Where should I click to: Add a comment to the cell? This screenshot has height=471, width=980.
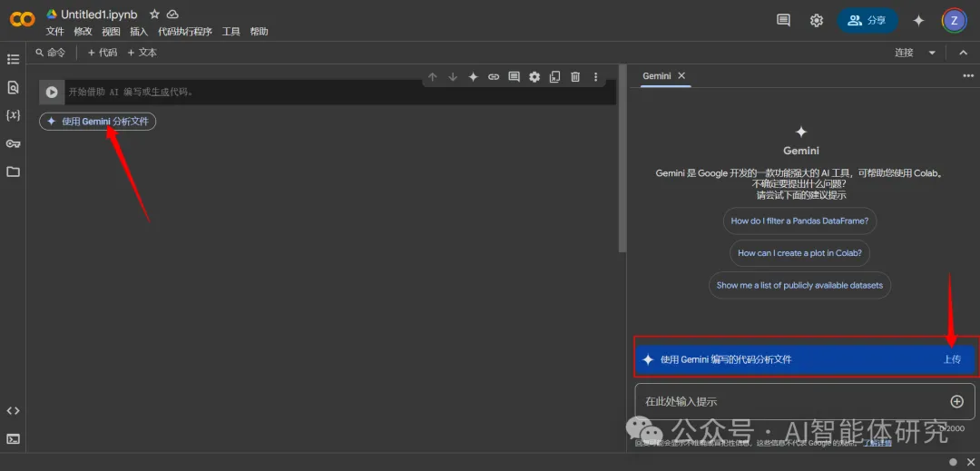pyautogui.click(x=514, y=77)
